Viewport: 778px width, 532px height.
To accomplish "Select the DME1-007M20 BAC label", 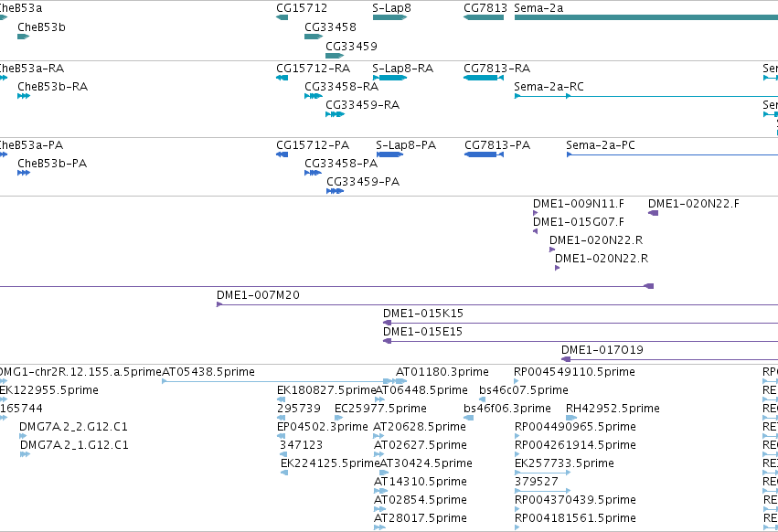I will pyautogui.click(x=258, y=295).
